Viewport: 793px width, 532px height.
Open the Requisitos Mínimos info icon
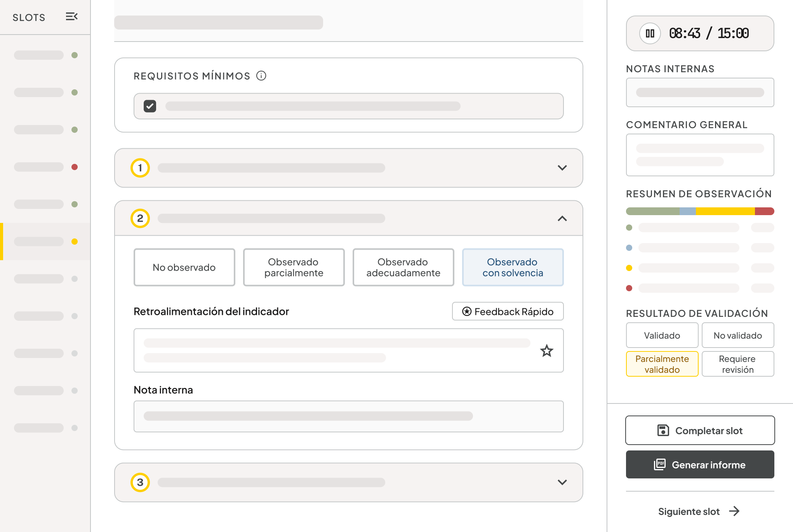(x=261, y=76)
